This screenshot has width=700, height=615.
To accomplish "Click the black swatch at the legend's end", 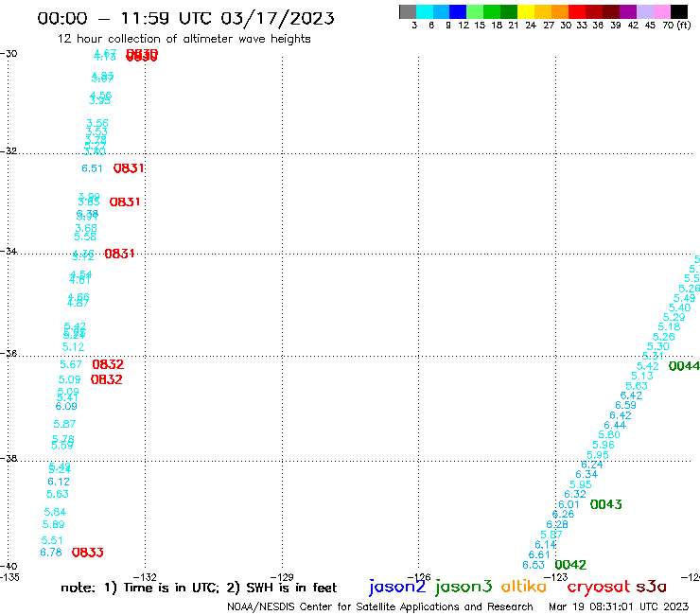I will point(679,11).
